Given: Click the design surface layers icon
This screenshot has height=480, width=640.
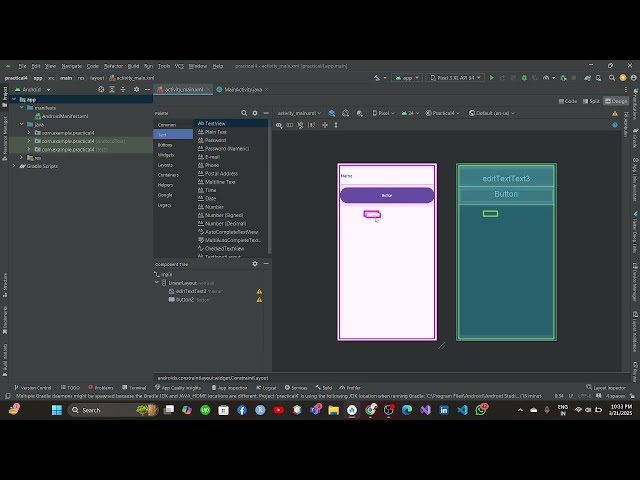Looking at the screenshot, I should click(x=332, y=113).
